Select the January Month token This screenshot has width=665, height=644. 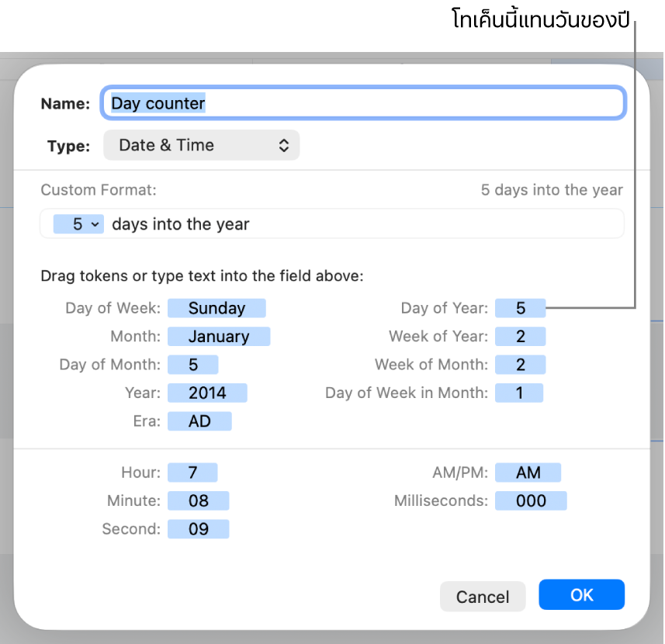coord(218,337)
